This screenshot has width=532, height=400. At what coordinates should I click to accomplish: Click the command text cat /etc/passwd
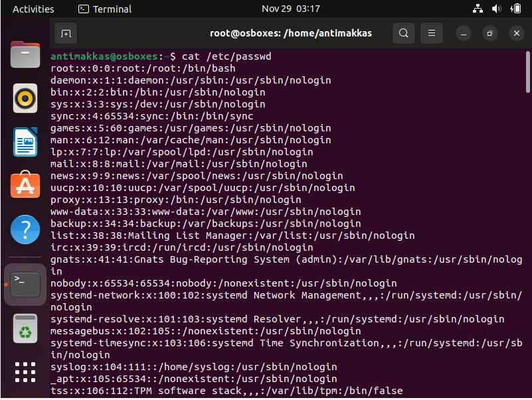tap(226, 56)
